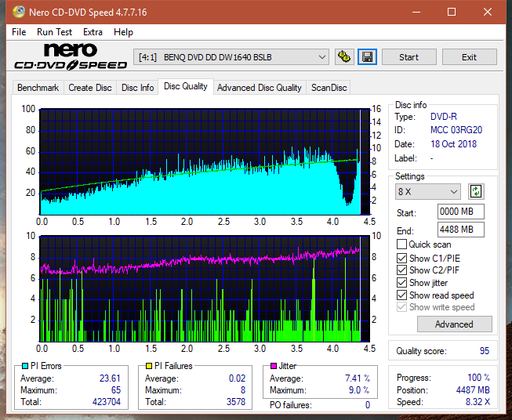Click the date 18 Oct 2018

[453, 144]
